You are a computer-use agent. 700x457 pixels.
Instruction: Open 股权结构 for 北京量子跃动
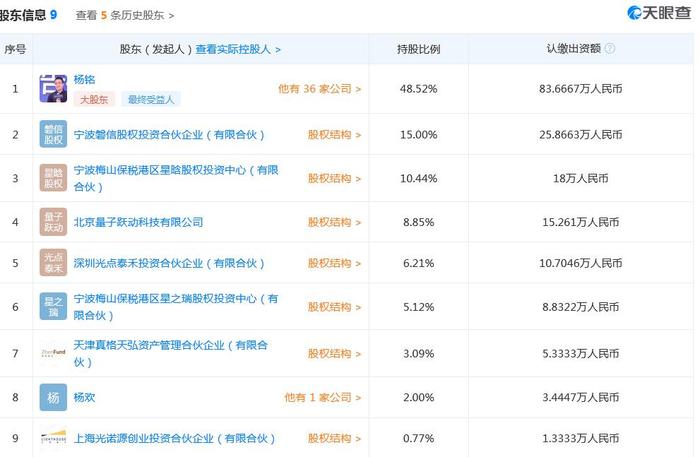(x=334, y=222)
